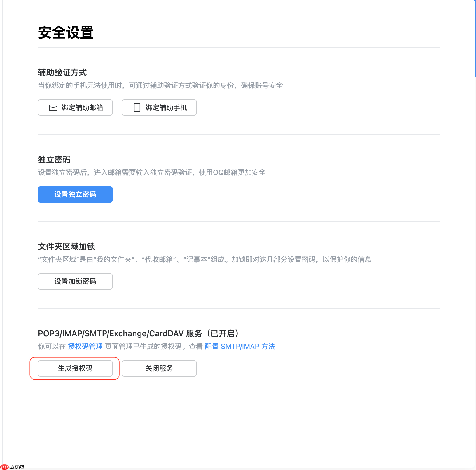Click the description starting with 当你绑定的手机无法使用时
The height and width of the screenshot is (470, 476).
tap(160, 86)
